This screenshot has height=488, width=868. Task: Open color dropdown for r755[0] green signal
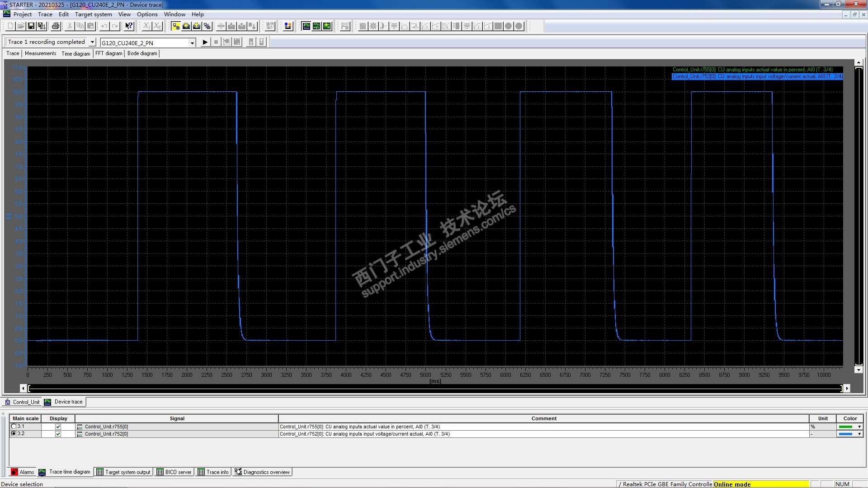859,427
